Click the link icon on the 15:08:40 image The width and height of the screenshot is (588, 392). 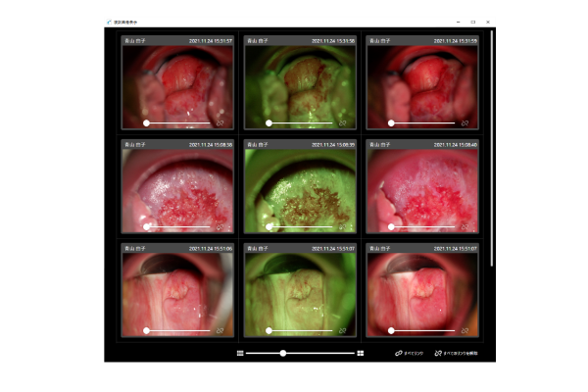pos(465,227)
